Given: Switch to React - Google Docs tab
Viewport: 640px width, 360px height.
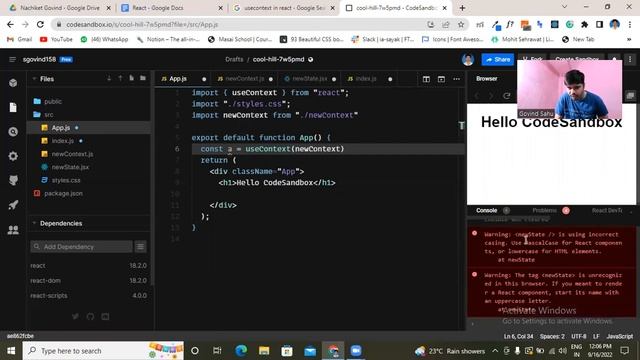Looking at the screenshot, I should pyautogui.click(x=171, y=8).
